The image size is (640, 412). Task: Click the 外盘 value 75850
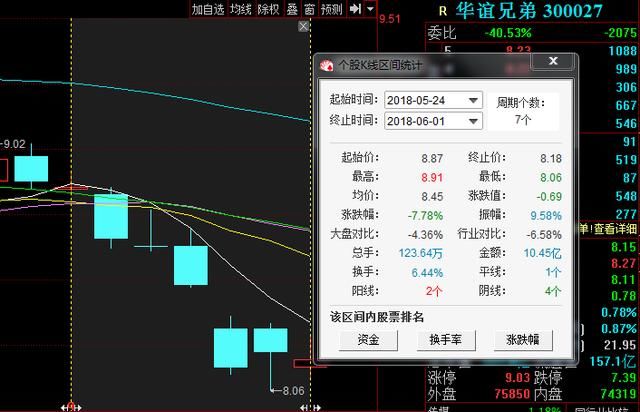click(512, 394)
